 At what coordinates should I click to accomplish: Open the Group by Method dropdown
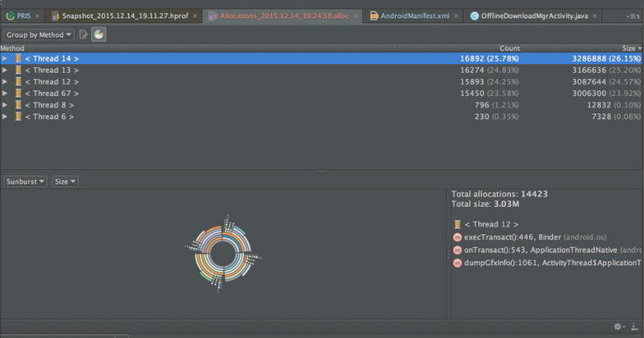pos(39,35)
